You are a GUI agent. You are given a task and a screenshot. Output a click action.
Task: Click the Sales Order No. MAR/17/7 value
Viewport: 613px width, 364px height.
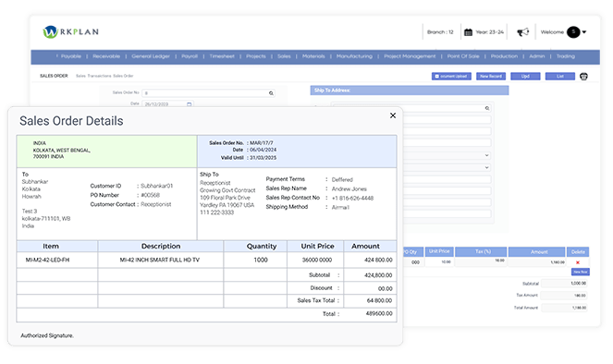click(262, 143)
